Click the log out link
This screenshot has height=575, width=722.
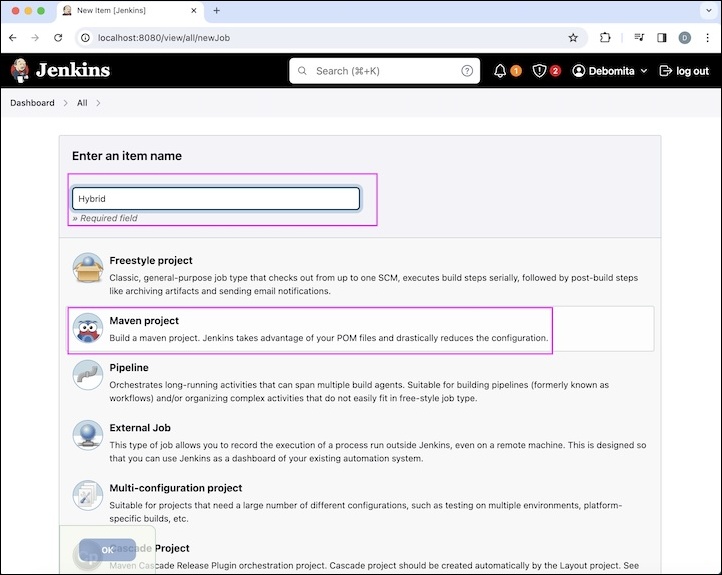(684, 71)
